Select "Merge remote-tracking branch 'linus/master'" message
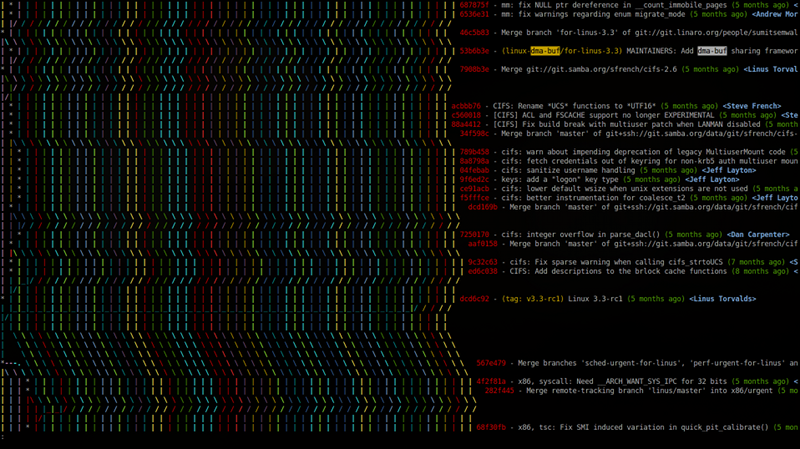This screenshot has height=449, width=800. 649,391
